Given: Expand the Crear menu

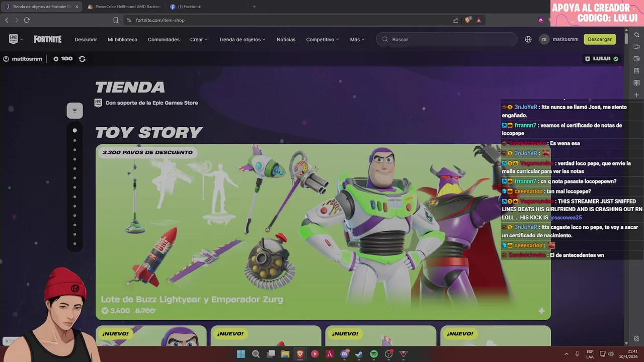Looking at the screenshot, I should 199,39.
